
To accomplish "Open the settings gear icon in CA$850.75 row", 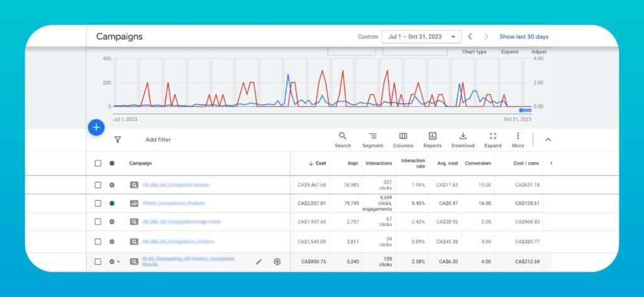I will pos(277,262).
